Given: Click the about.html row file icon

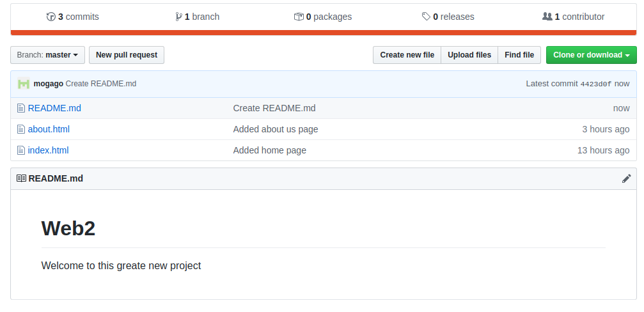Looking at the screenshot, I should [x=21, y=129].
